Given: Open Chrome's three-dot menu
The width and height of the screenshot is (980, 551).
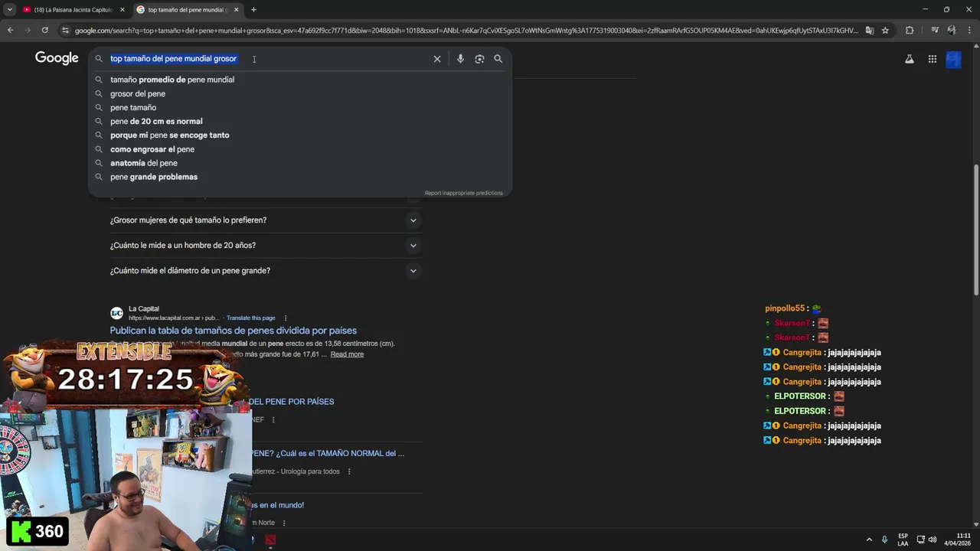Looking at the screenshot, I should (x=969, y=31).
